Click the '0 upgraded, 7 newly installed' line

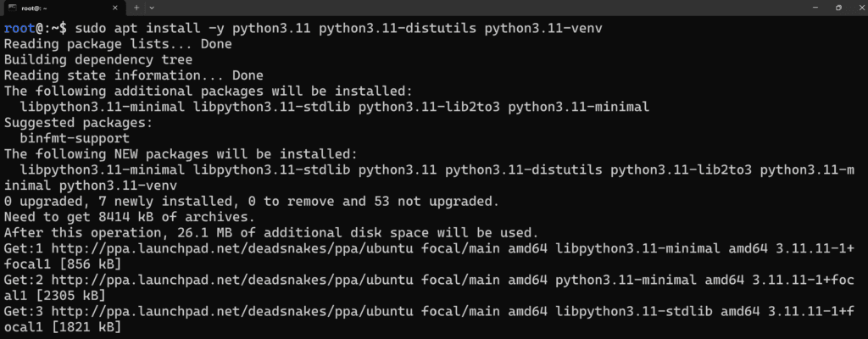tap(251, 201)
